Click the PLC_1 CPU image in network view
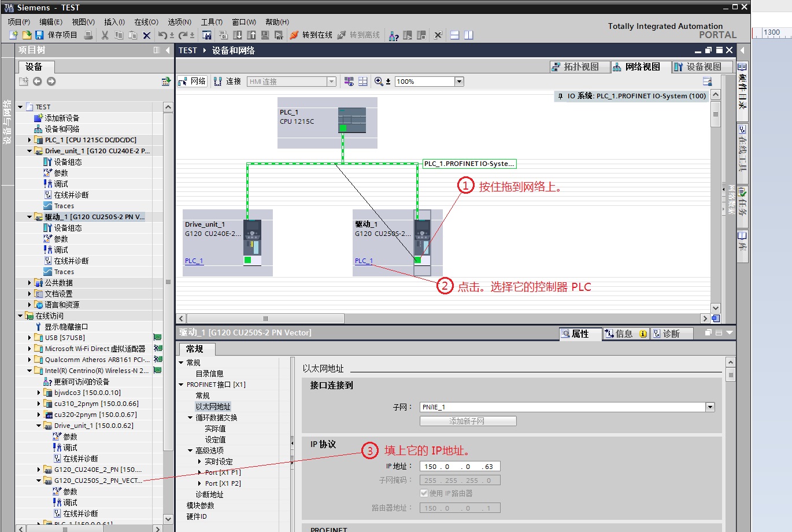This screenshot has width=792, height=532. pyautogui.click(x=351, y=120)
